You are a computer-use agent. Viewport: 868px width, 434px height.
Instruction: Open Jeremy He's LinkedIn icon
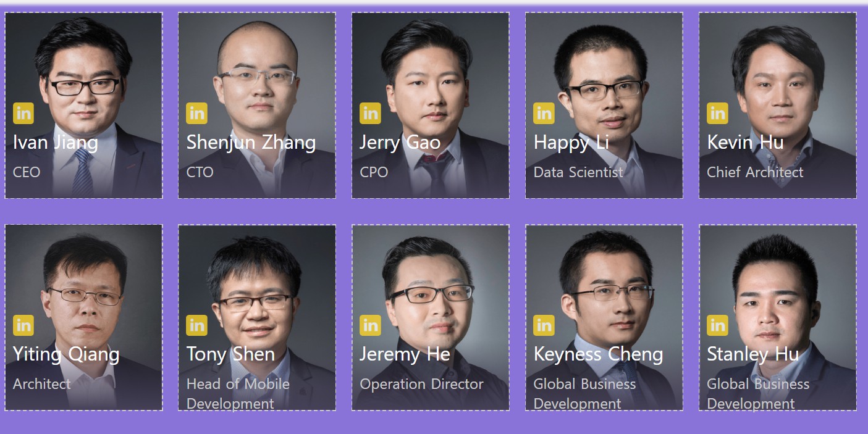coord(371,325)
